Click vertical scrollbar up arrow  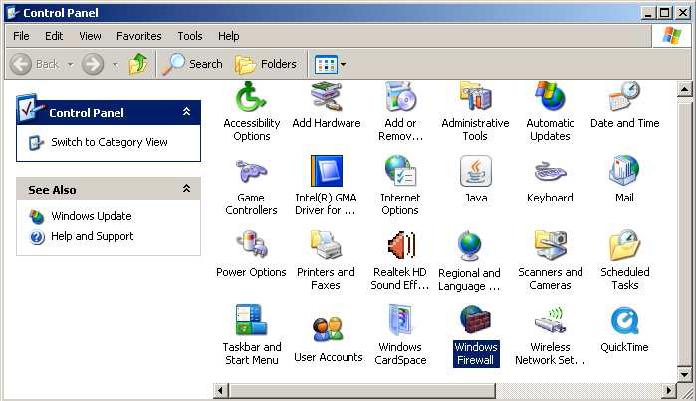(684, 89)
